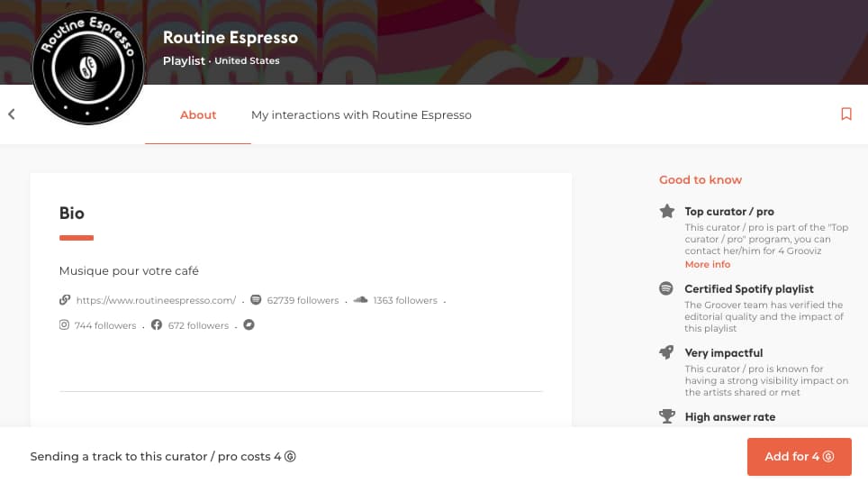868x483 pixels.
Task: Click the Instagram icon
Action: (64, 324)
